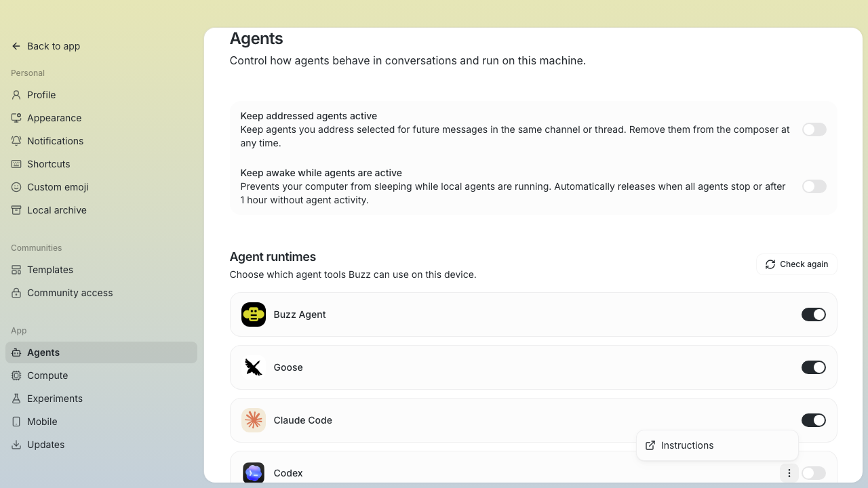The height and width of the screenshot is (488, 868).
Task: Open Profile settings
Action: (x=101, y=95)
